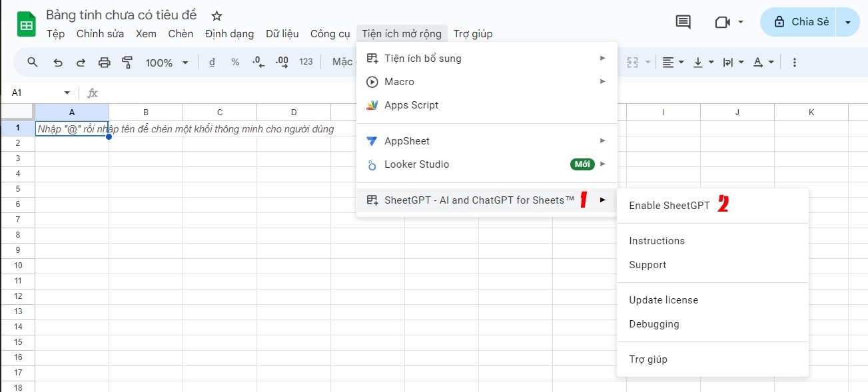The width and height of the screenshot is (868, 392).
Task: Click the Print icon
Action: point(103,62)
